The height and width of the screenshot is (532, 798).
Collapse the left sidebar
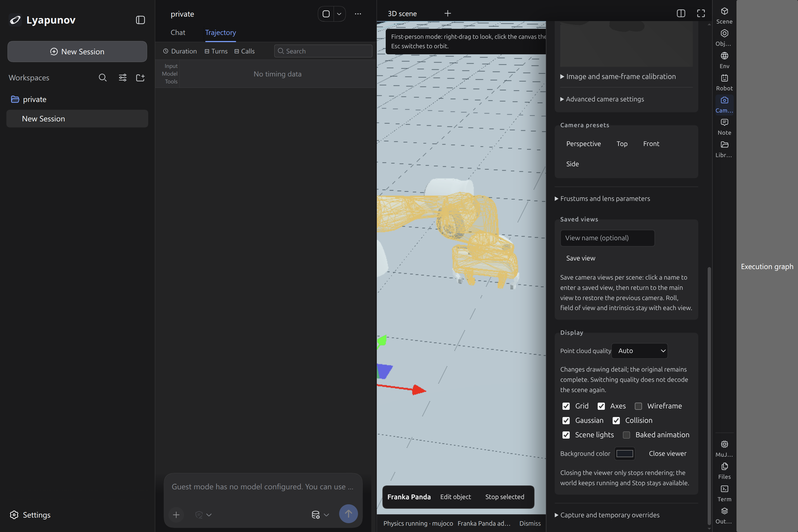(x=140, y=20)
